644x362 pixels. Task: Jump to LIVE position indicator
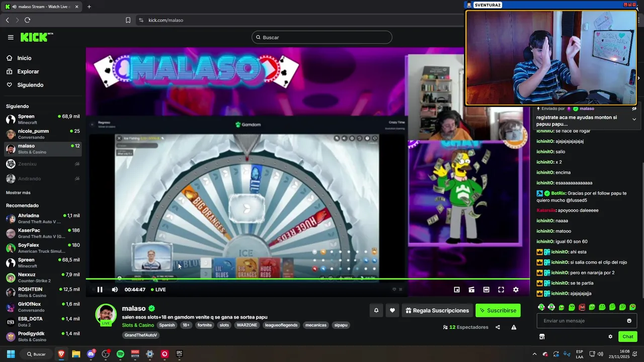158,290
